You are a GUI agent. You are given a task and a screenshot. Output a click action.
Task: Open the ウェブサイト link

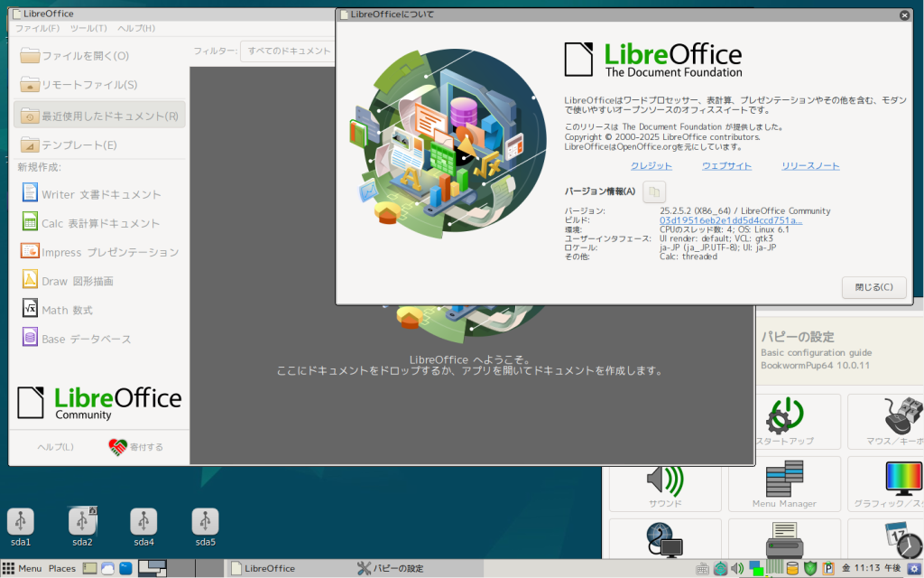(726, 166)
